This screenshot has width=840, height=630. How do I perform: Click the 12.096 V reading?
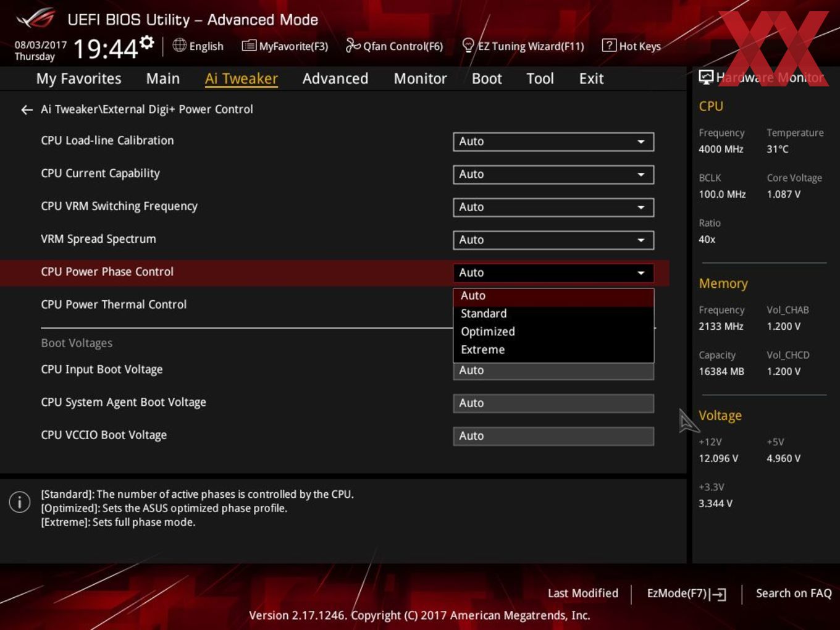click(x=718, y=459)
